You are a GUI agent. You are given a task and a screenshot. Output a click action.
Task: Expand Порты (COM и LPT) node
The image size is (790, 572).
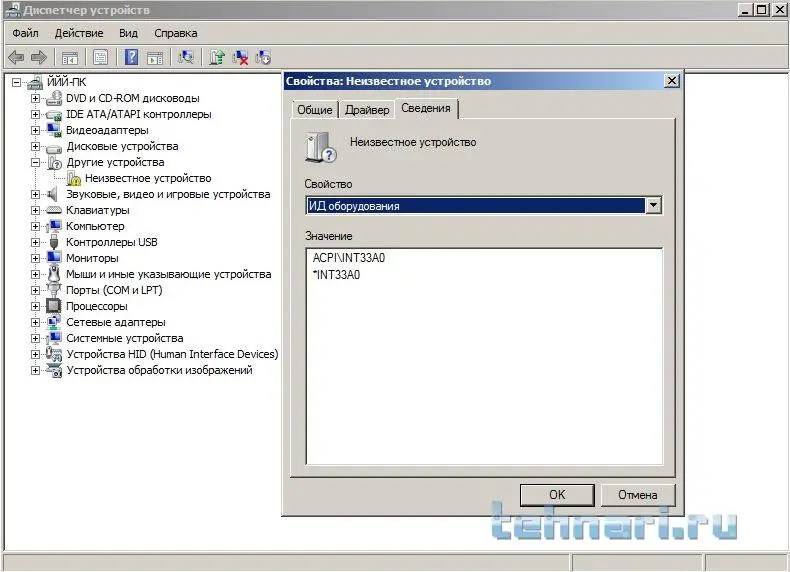click(x=35, y=290)
